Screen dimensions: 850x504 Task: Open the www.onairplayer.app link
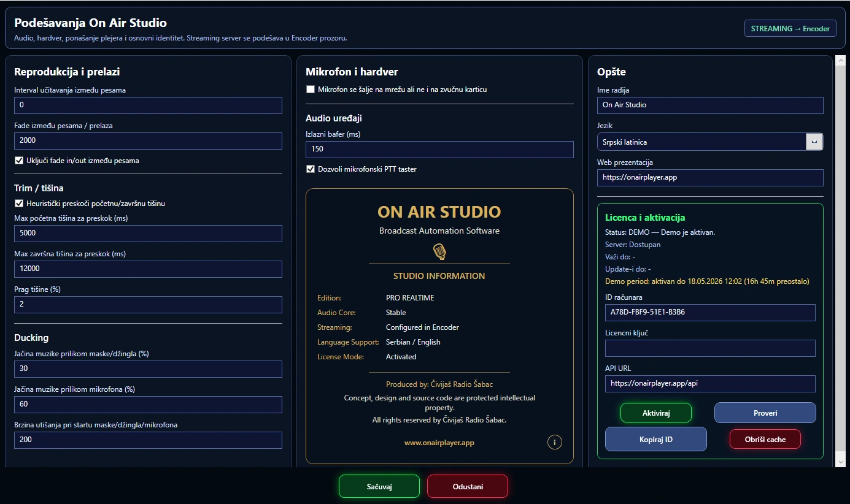point(439,443)
